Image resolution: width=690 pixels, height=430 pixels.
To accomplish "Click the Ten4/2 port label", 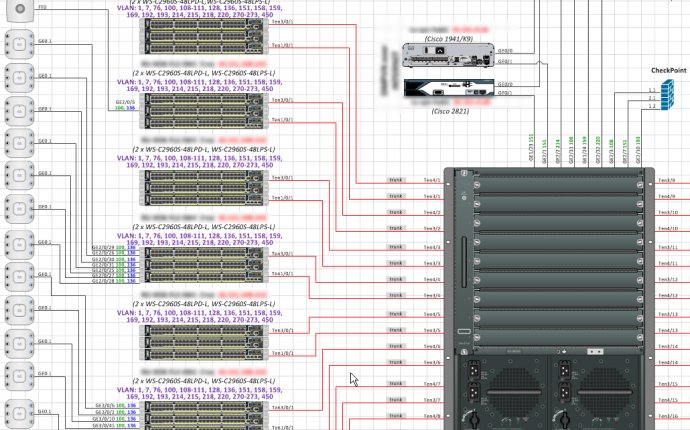I will (x=432, y=212).
